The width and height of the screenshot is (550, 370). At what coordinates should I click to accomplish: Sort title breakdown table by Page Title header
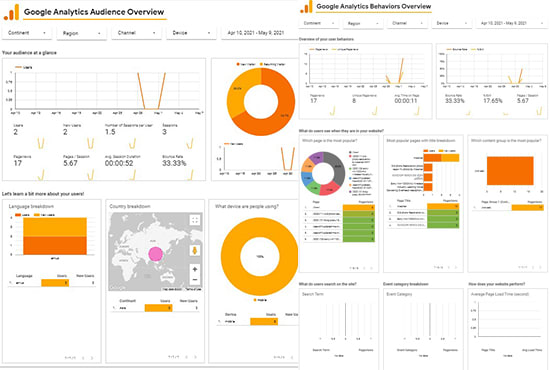(403, 201)
